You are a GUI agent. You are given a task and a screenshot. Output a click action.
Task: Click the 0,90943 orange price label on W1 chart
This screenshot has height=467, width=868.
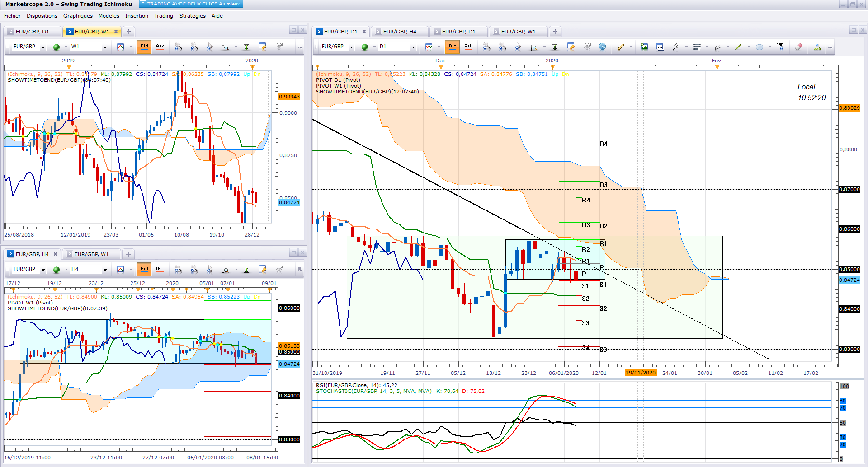pyautogui.click(x=289, y=97)
